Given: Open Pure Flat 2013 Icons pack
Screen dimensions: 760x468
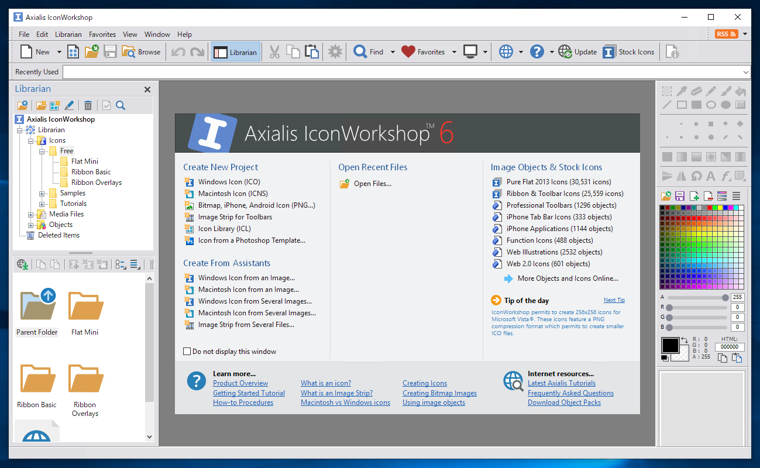Looking at the screenshot, I should coord(558,182).
